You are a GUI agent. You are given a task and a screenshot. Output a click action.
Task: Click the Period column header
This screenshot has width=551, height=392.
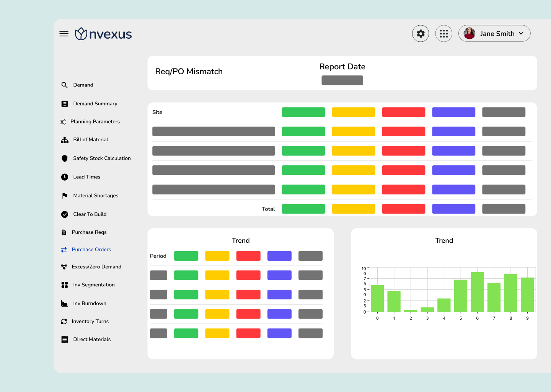point(158,256)
